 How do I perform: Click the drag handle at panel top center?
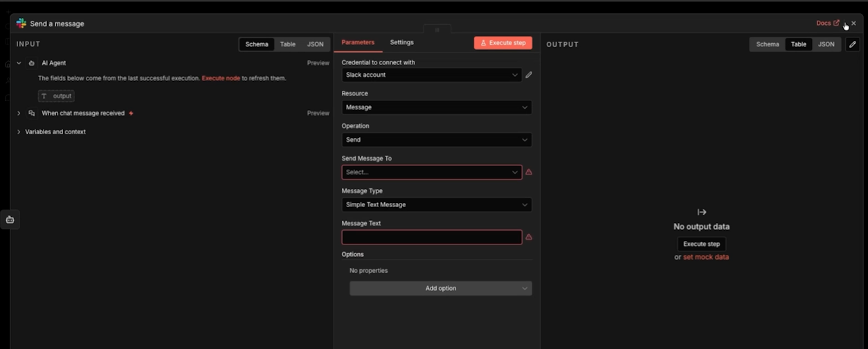point(437,30)
